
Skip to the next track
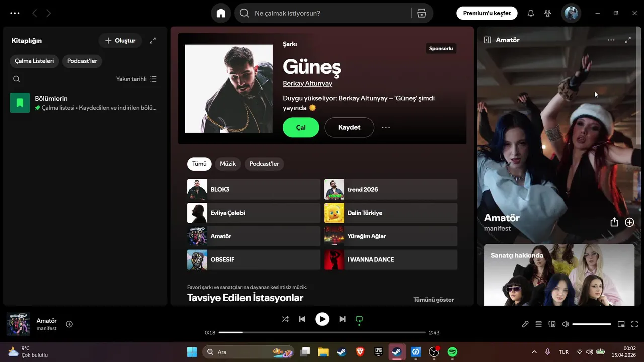342,319
